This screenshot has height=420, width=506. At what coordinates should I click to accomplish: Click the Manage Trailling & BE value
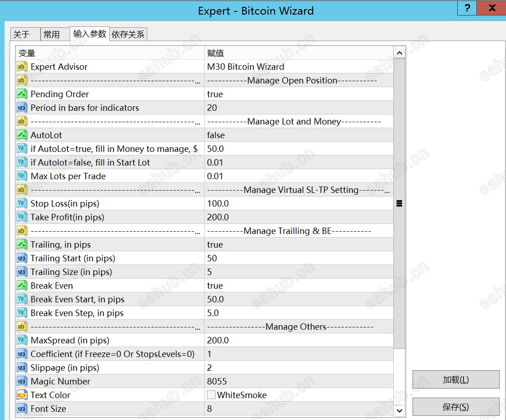pos(289,231)
